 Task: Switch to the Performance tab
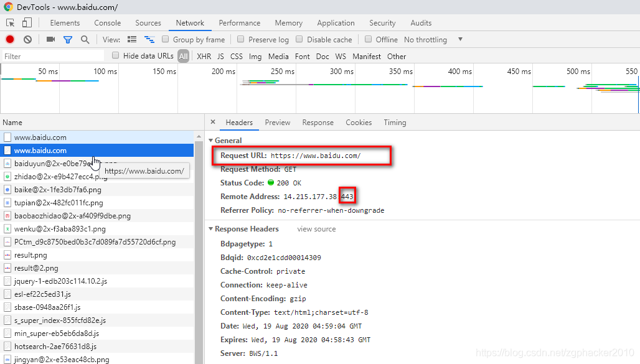(x=240, y=23)
